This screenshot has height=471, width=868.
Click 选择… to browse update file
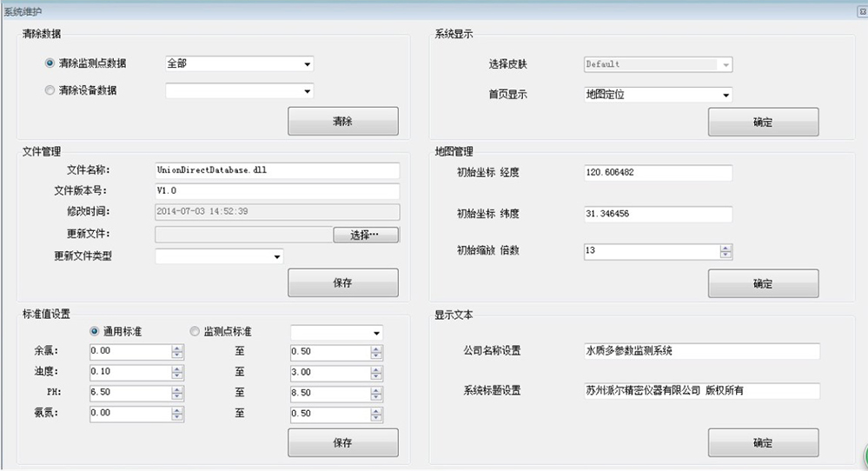[x=366, y=235]
